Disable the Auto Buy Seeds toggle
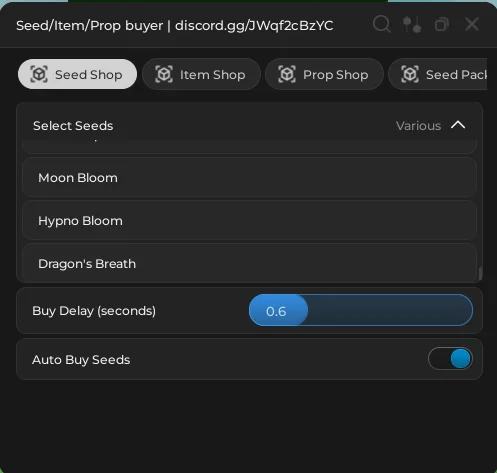Viewport: 497px width, 473px height. point(450,359)
